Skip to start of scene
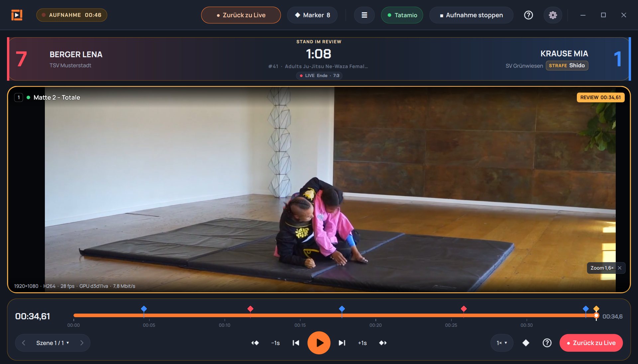 [296, 343]
